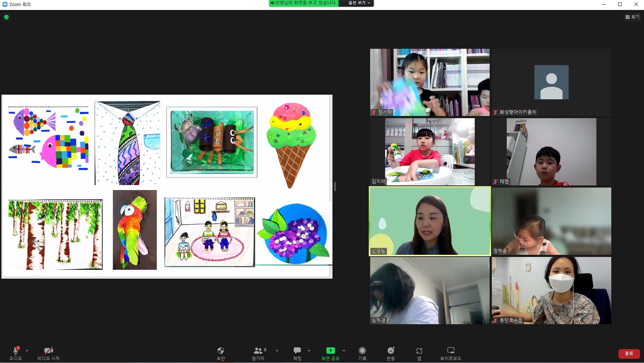Expand the arrow next to Participants
Screen dimensions: 644x363
coord(277,351)
